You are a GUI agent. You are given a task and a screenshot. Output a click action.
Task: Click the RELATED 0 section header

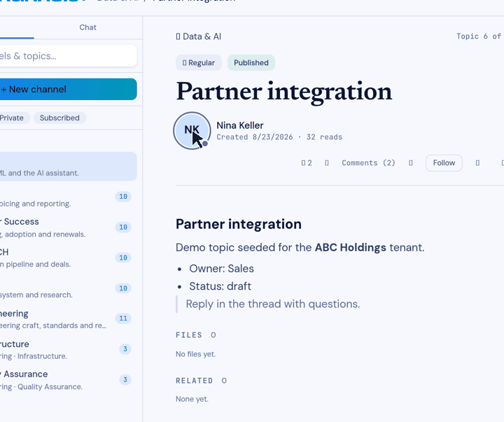[x=202, y=381]
